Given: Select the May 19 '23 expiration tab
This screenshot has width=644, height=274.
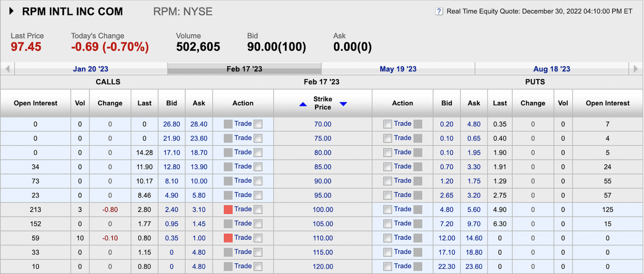Looking at the screenshot, I should pyautogui.click(x=398, y=69).
